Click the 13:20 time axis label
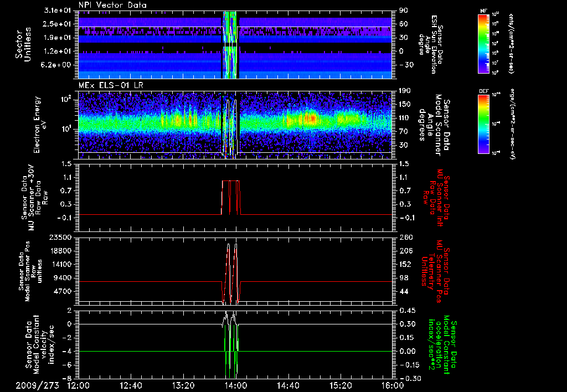 (183, 385)
